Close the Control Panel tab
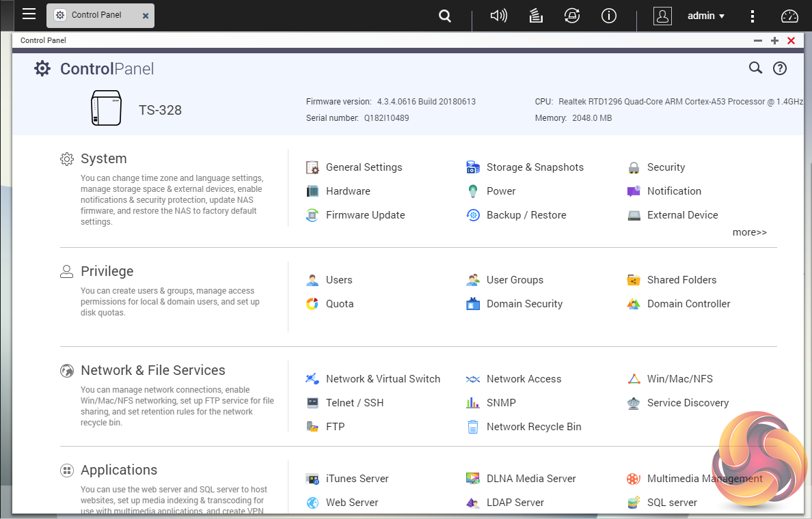 coord(146,16)
